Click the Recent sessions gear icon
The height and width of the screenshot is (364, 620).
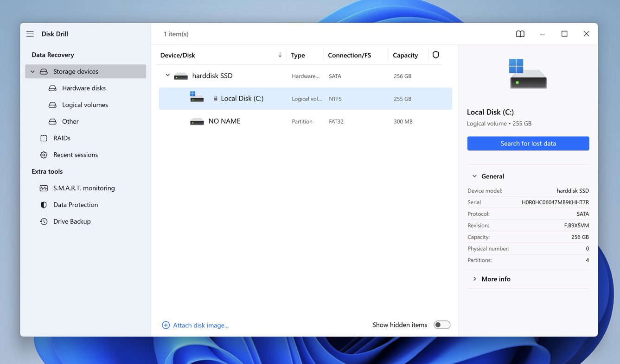[x=44, y=155]
